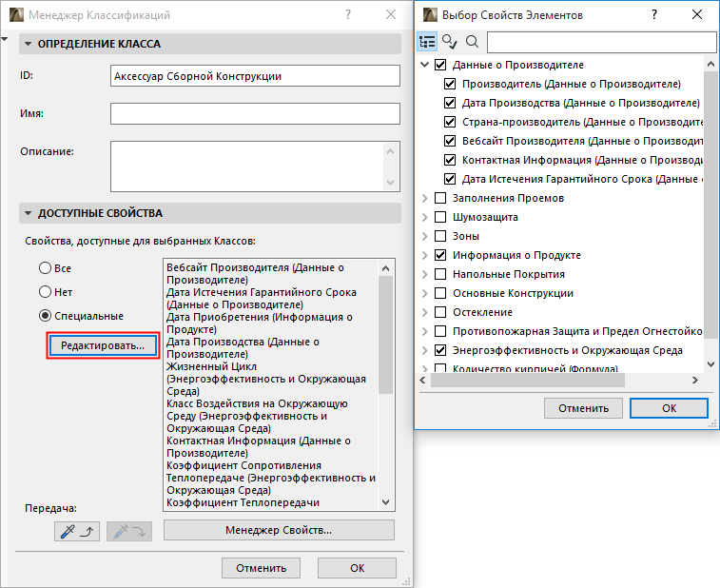The width and height of the screenshot is (720, 588).
Task: Expand the Основные Конструкции group
Action: [x=425, y=293]
